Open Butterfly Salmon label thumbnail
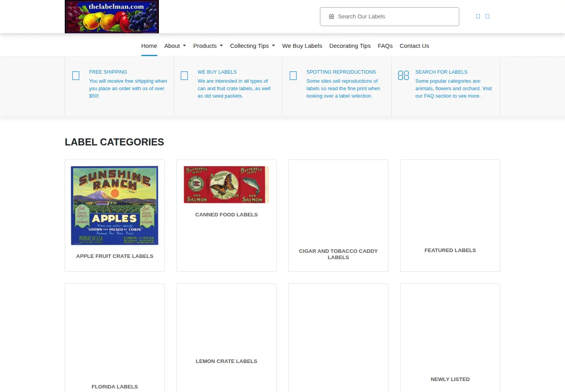 226,184
